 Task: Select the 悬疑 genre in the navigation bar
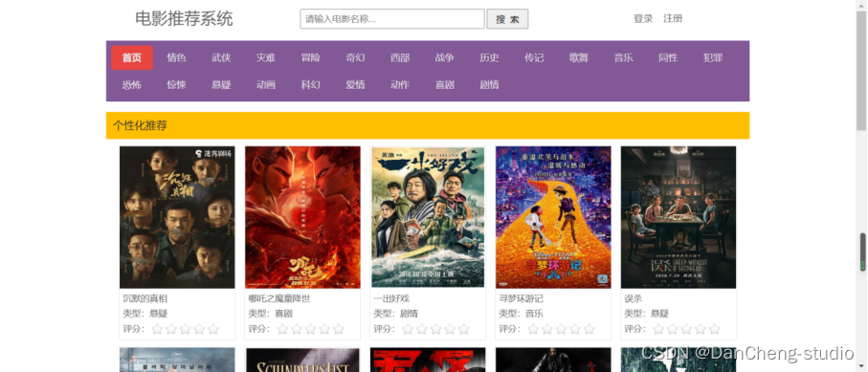point(221,85)
